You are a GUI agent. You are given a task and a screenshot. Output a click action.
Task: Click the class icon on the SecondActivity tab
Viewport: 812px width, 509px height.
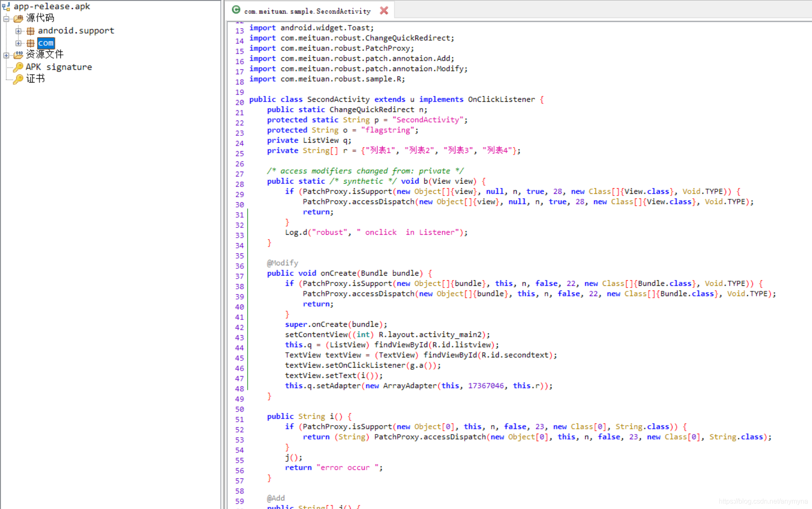tap(236, 10)
